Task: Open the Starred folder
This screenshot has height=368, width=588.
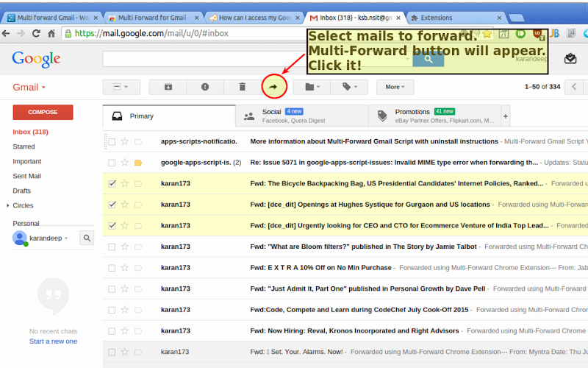Action: (24, 146)
